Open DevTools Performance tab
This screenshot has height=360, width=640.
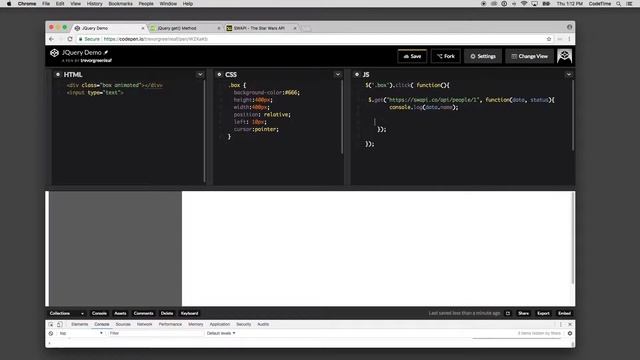(170, 324)
